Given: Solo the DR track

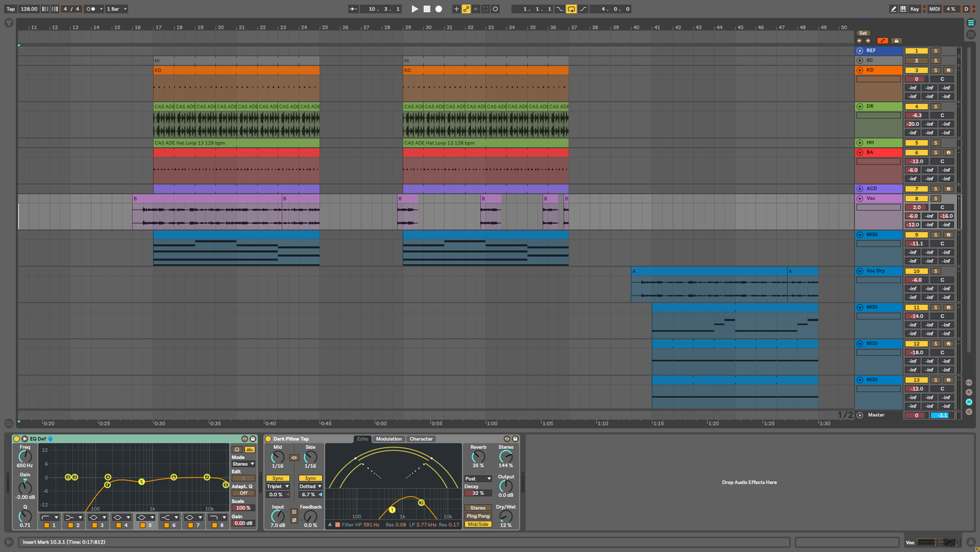Looking at the screenshot, I should click(x=937, y=106).
